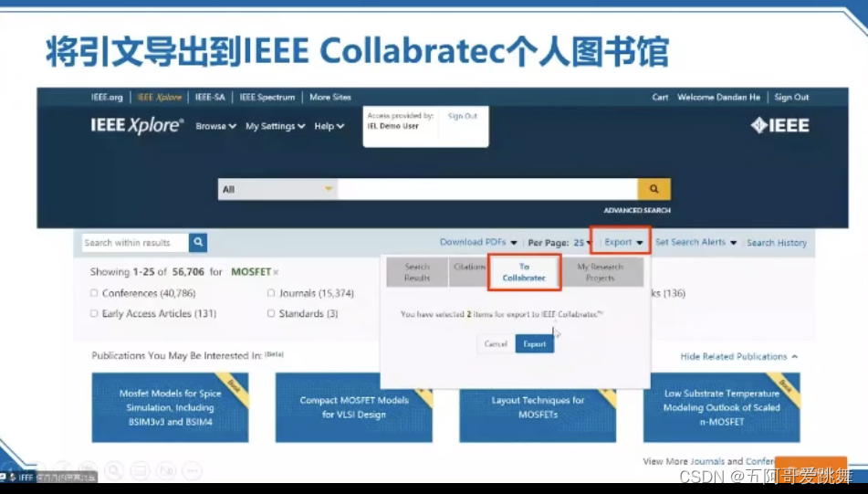Open the IEEE-SA link
868x494 pixels.
tap(210, 98)
